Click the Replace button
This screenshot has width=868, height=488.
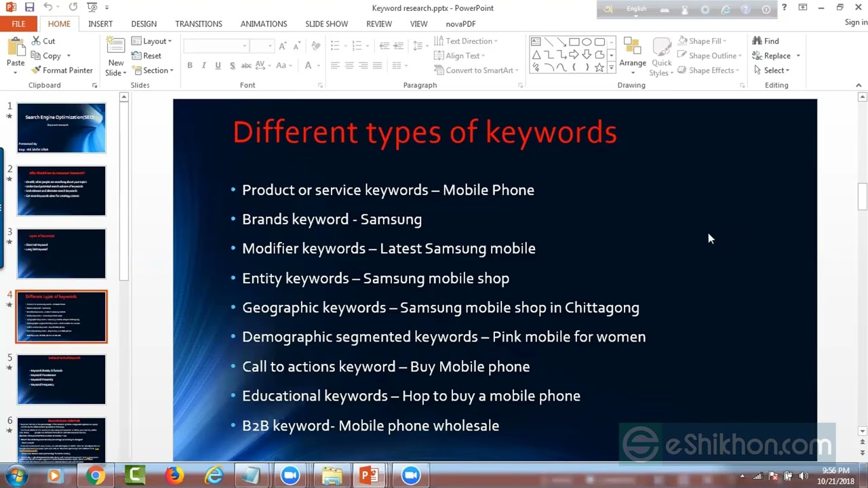coord(776,56)
